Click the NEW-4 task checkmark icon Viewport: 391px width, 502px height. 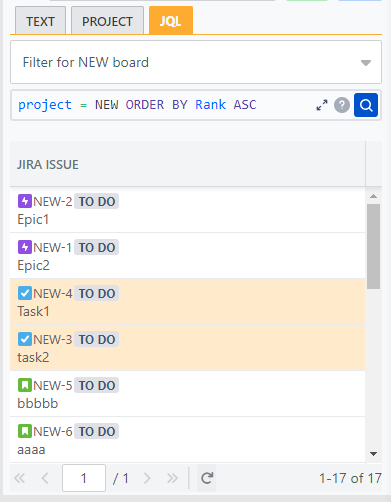click(x=25, y=293)
